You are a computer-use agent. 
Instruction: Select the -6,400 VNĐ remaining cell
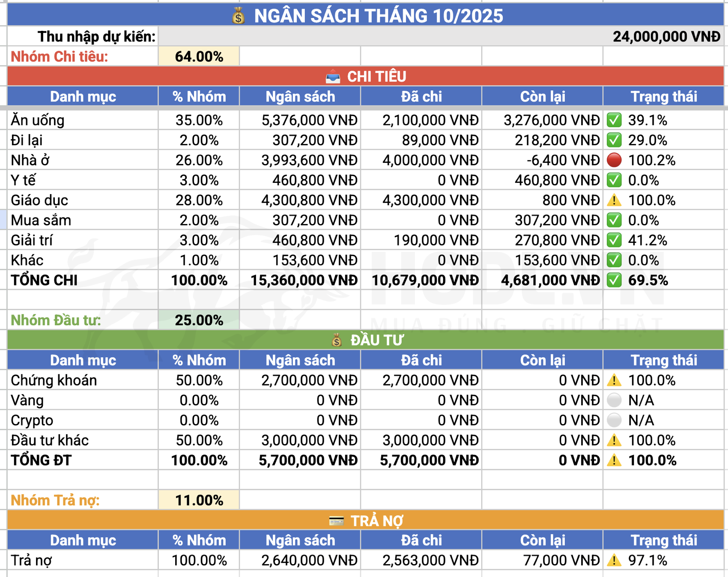542,160
